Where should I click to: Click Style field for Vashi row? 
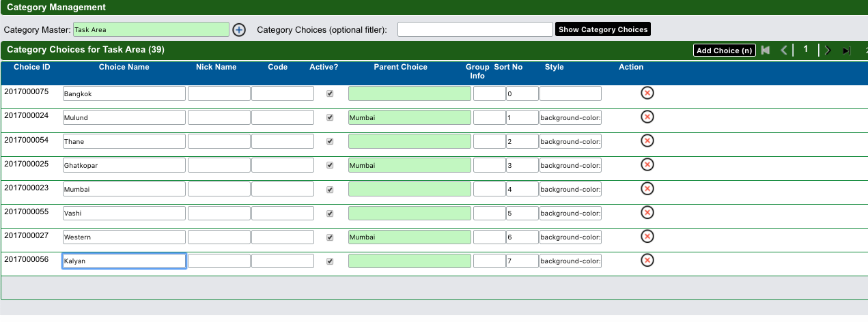[x=570, y=213]
